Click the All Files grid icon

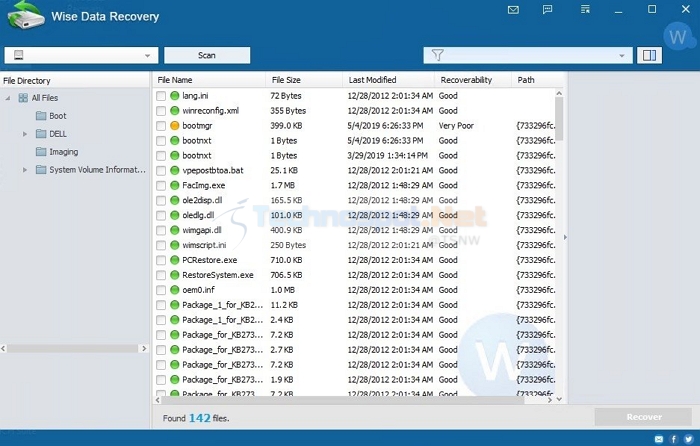point(23,98)
